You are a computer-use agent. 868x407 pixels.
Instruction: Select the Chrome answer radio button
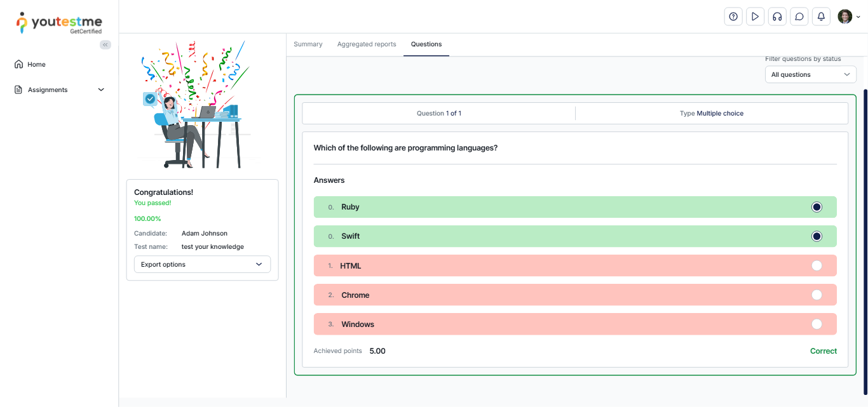pos(817,295)
